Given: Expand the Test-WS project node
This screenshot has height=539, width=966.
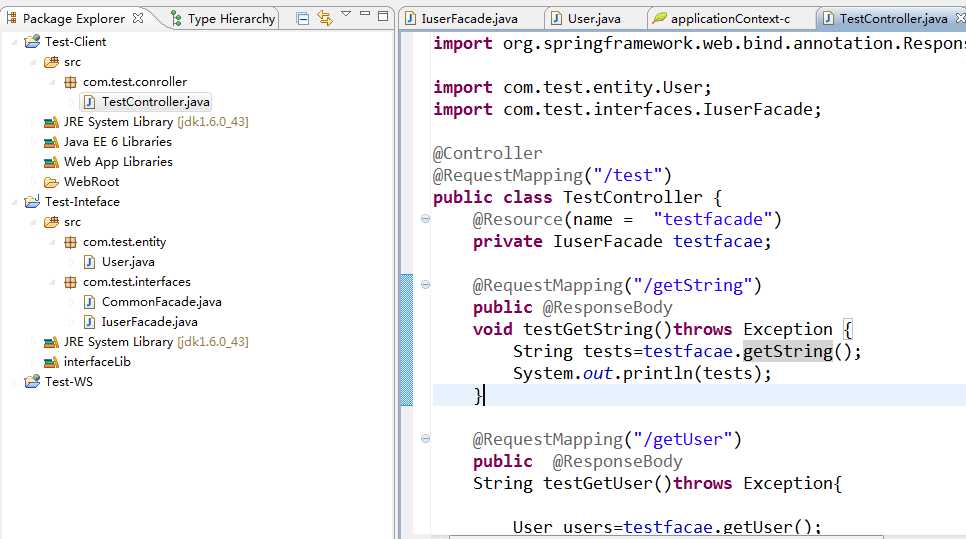Looking at the screenshot, I should [15, 382].
